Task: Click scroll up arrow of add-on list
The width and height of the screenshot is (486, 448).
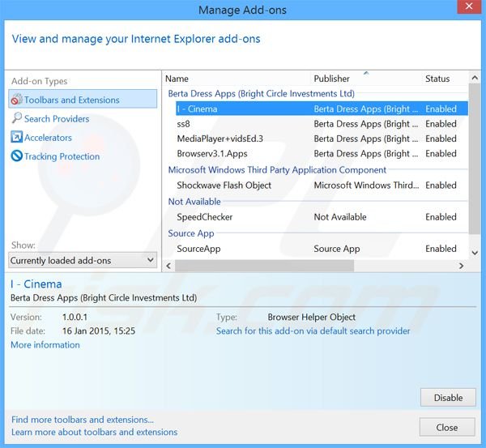Action: point(475,78)
